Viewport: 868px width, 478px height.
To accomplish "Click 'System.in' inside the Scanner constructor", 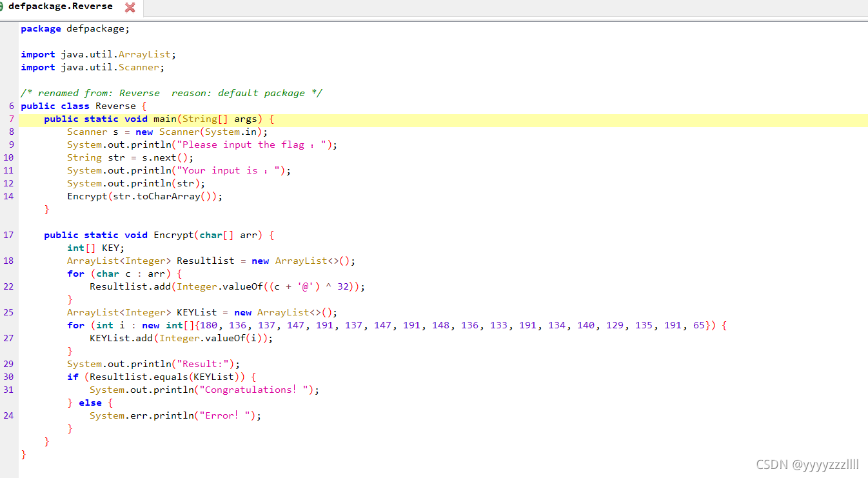I will (x=232, y=132).
